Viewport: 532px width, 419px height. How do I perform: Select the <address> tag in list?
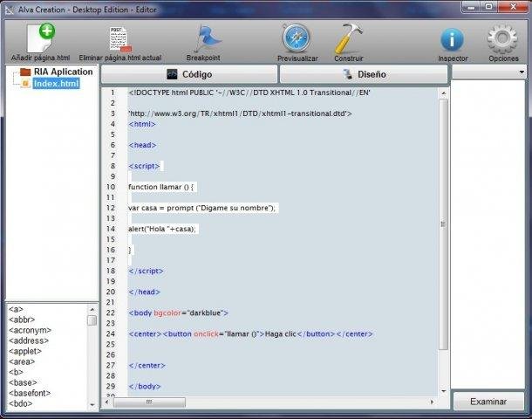coord(29,341)
